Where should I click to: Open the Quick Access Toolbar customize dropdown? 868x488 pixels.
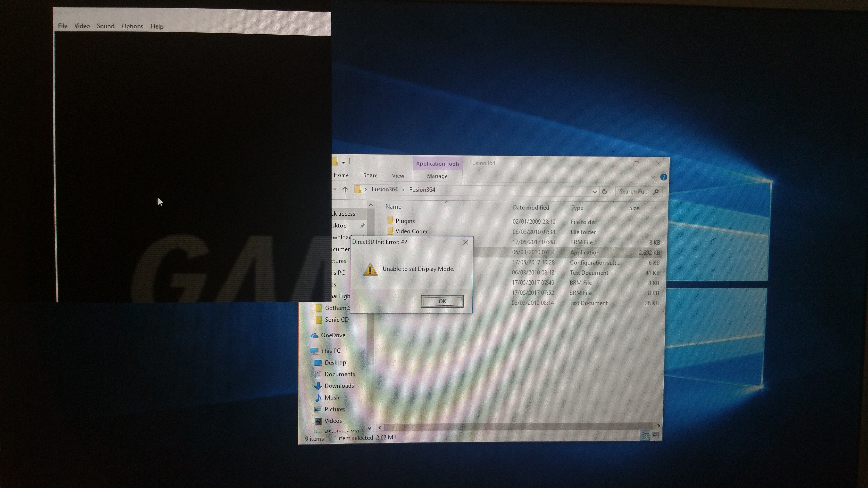(343, 162)
